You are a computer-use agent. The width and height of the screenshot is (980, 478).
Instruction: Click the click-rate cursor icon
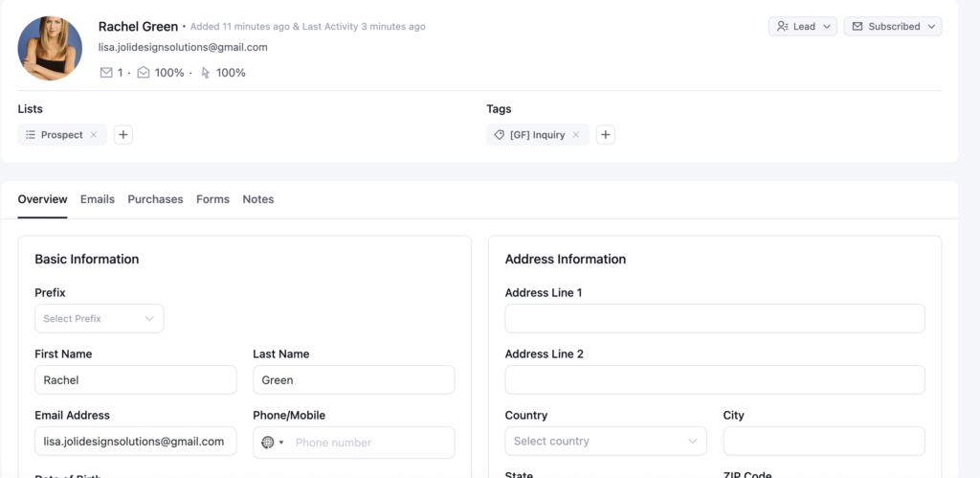[206, 73]
